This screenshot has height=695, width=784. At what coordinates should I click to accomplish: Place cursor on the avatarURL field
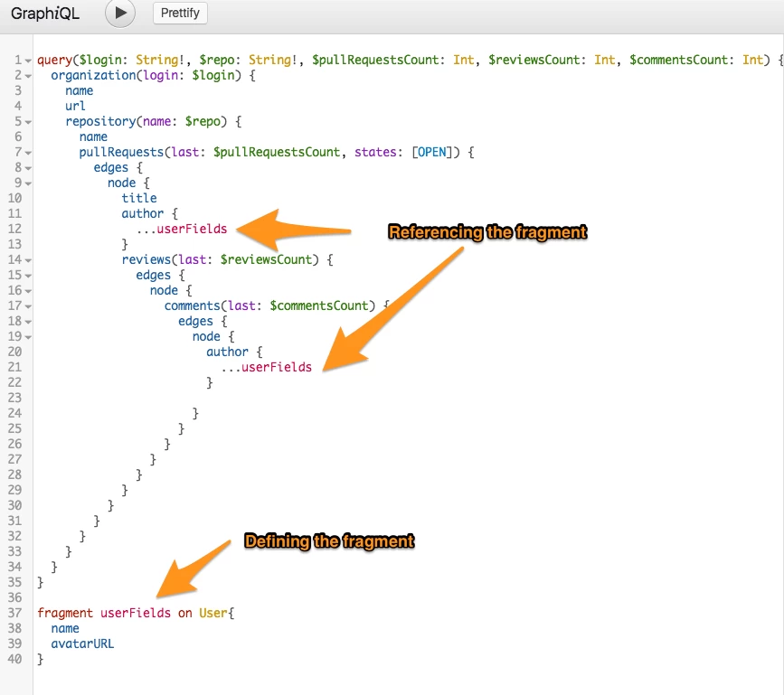(x=82, y=643)
